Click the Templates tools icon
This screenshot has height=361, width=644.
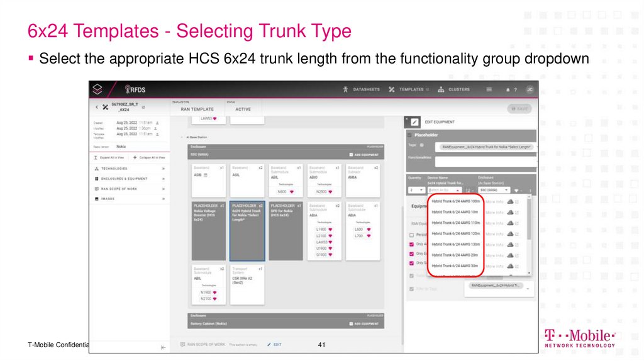coord(391,89)
